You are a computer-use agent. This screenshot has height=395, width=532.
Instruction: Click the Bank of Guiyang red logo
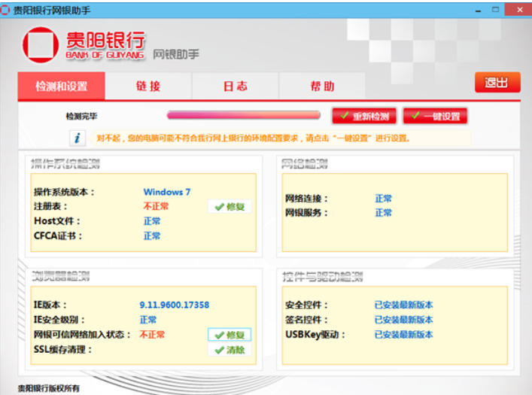41,45
